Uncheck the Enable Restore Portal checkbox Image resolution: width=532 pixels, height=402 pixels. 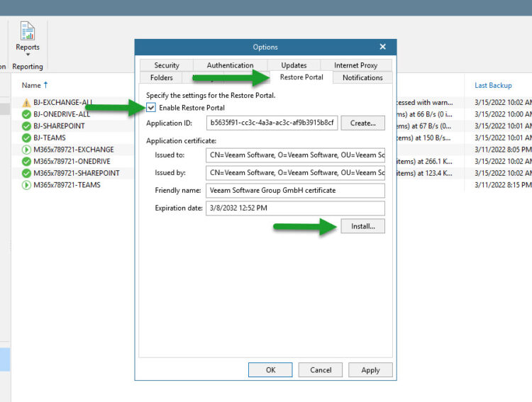click(151, 108)
